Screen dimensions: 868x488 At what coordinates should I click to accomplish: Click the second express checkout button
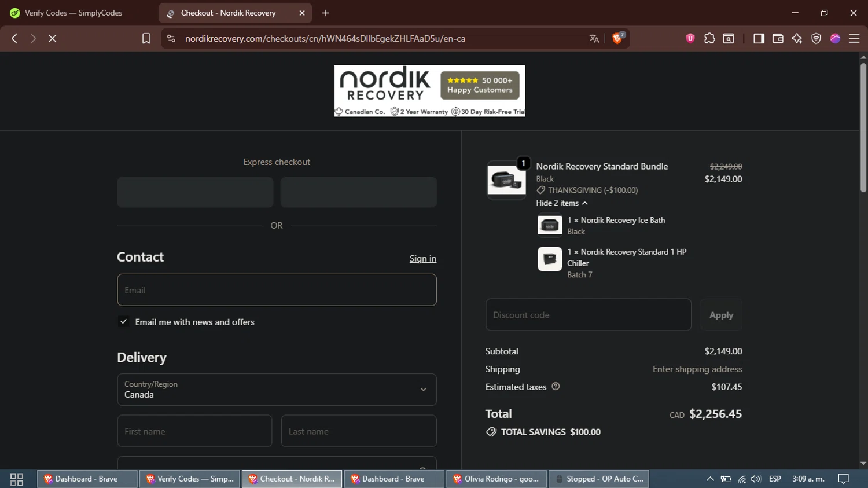(358, 192)
